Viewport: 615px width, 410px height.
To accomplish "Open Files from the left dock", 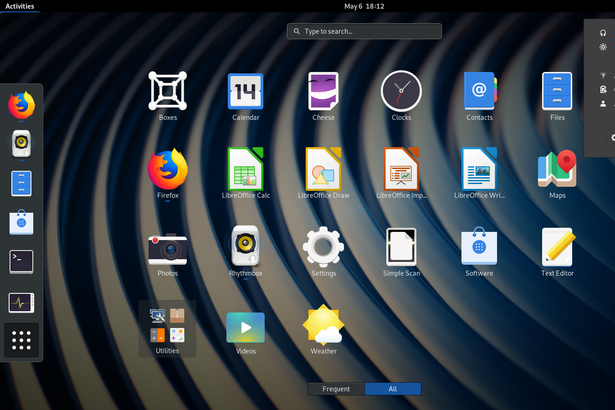I will pyautogui.click(x=22, y=183).
